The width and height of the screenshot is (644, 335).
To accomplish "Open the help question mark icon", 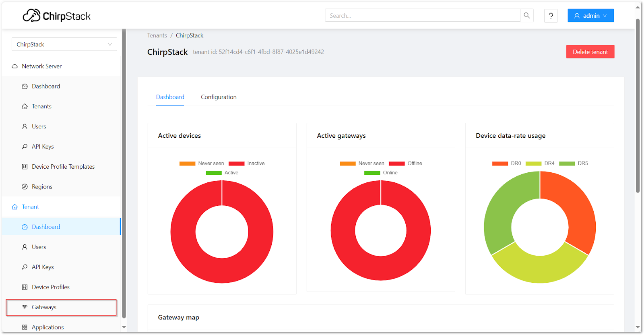I will click(x=551, y=16).
